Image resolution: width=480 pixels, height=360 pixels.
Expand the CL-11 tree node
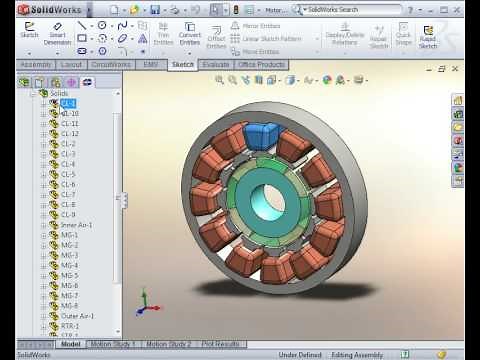click(43, 124)
